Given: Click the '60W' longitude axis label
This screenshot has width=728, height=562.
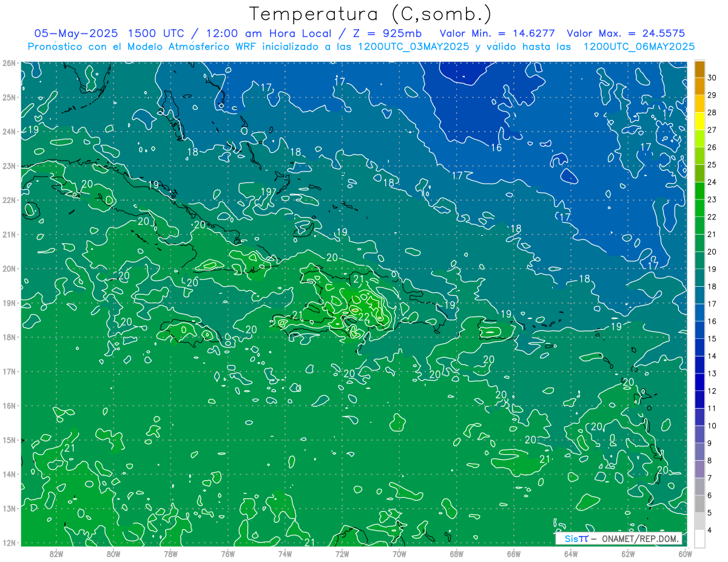Looking at the screenshot, I should (x=686, y=554).
